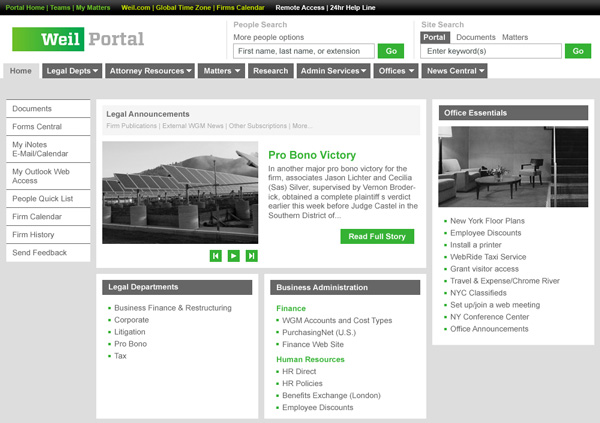600x423 pixels.
Task: Open Corporate legal department link
Action: click(132, 320)
